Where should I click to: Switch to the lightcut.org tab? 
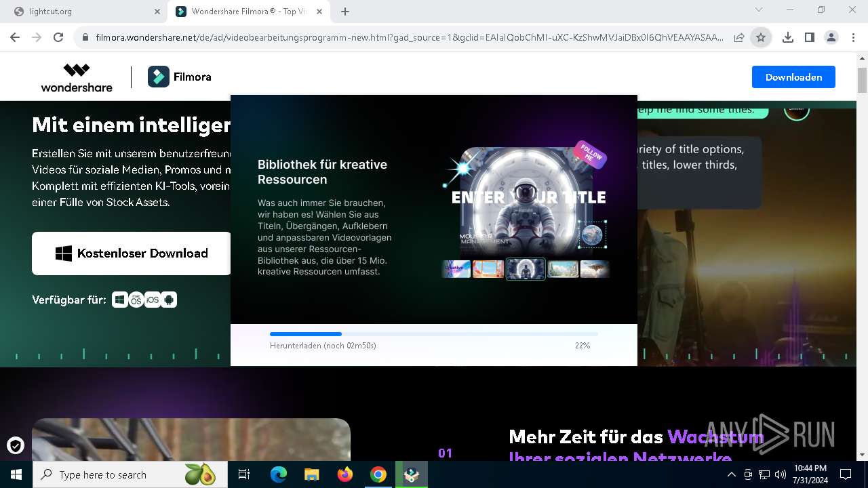point(83,12)
